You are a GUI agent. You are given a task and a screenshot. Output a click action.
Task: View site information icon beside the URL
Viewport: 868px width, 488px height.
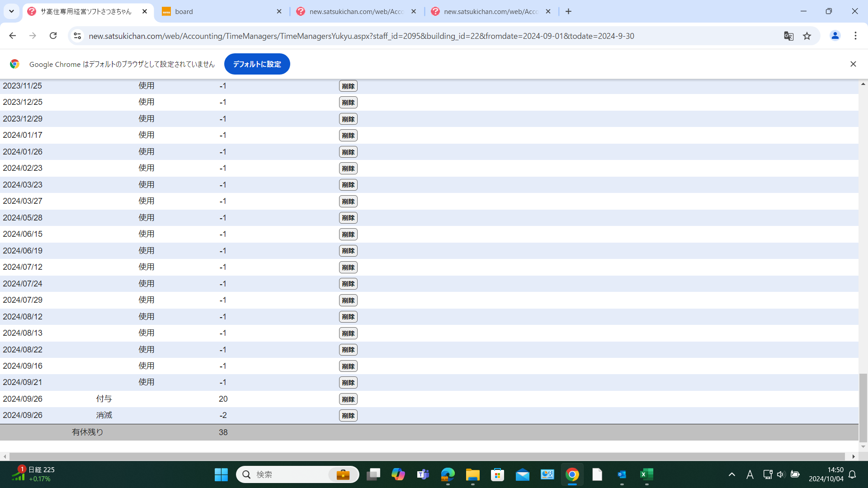coord(77,36)
